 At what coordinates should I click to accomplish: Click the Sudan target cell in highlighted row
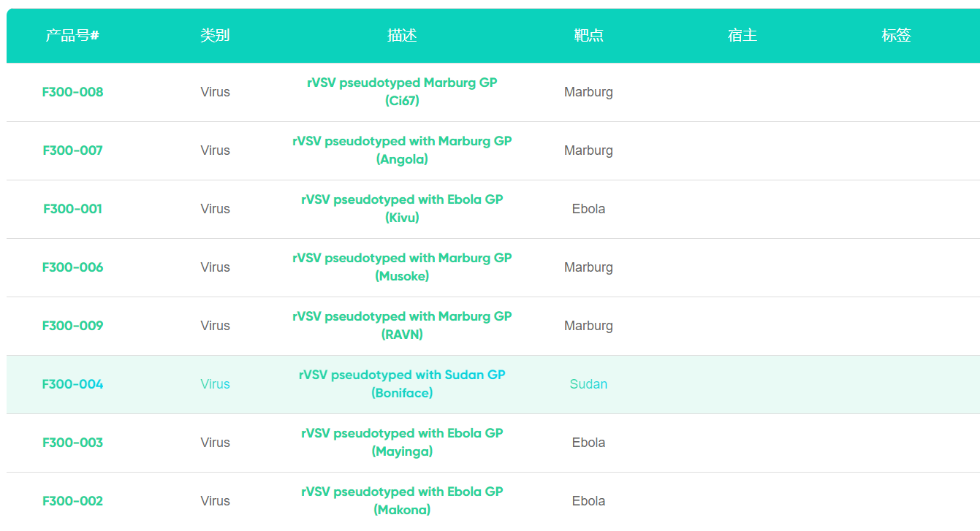tap(588, 384)
